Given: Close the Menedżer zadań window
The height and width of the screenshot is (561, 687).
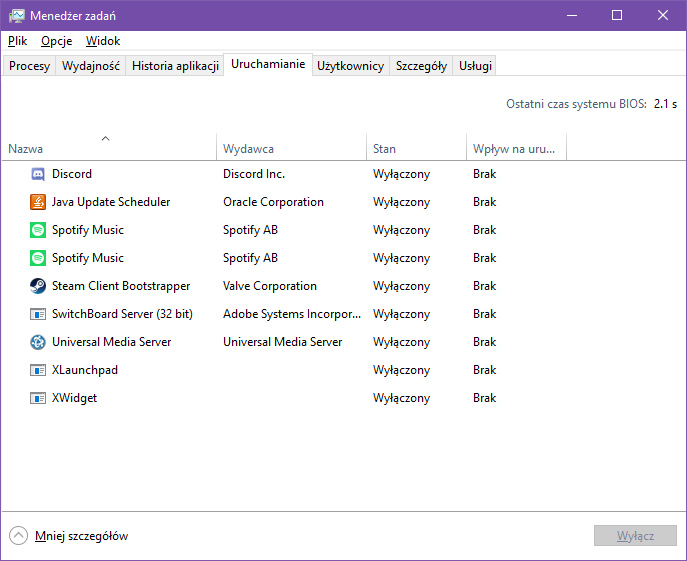Looking at the screenshot, I should click(x=663, y=15).
